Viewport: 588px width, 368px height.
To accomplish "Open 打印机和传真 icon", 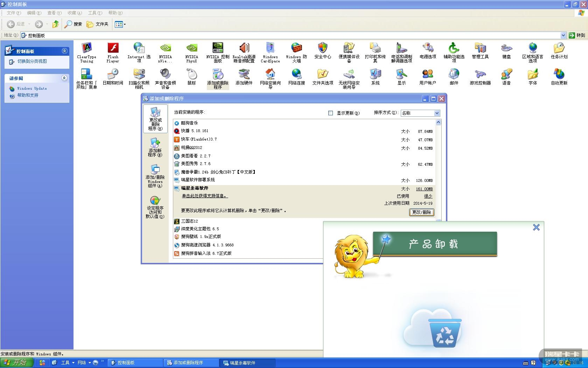I will click(x=375, y=52).
